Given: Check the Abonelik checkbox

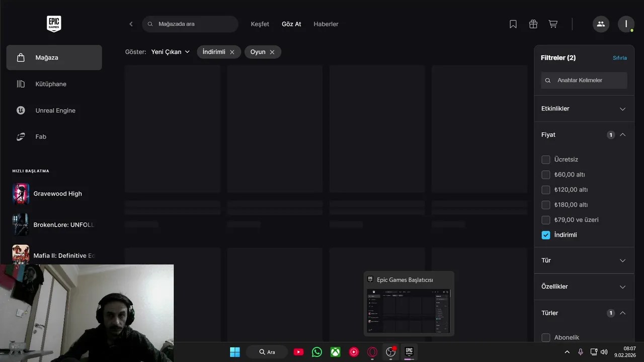Looking at the screenshot, I should [x=546, y=337].
